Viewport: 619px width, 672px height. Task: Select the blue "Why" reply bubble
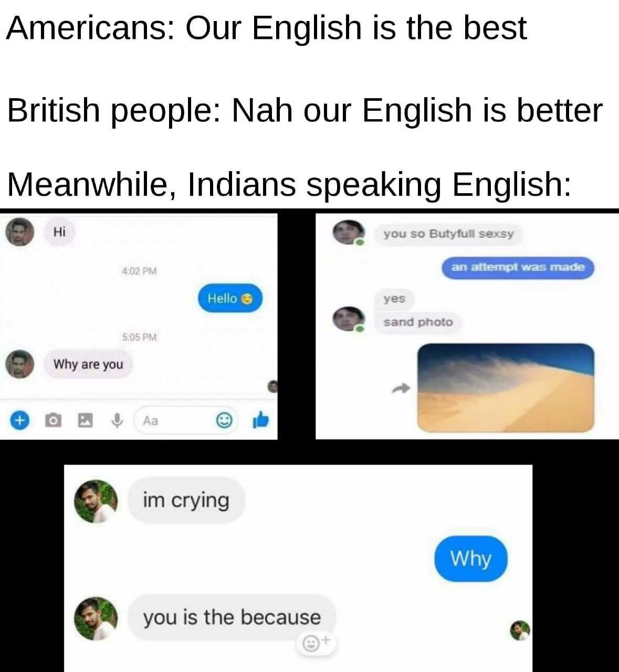[471, 559]
